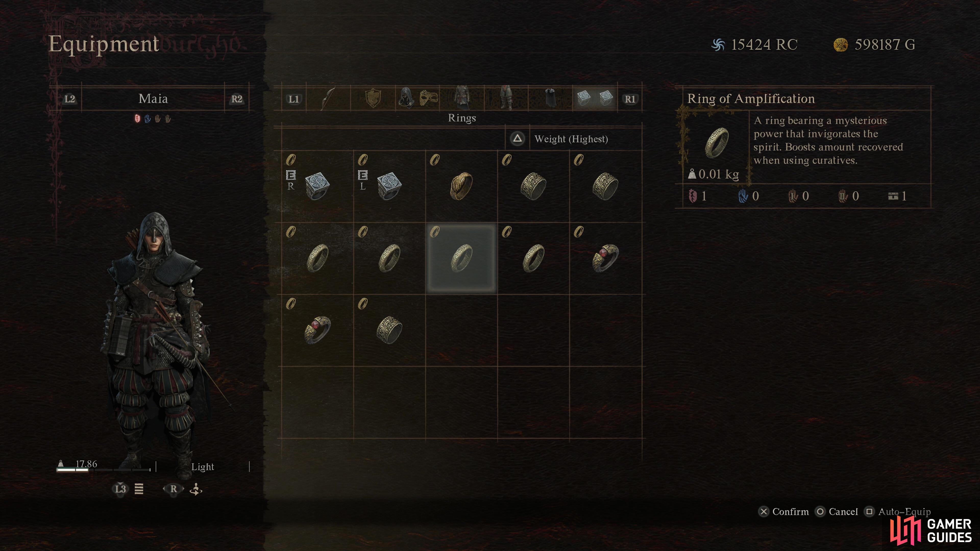The image size is (980, 551).
Task: Open the shield emblem equipment tab
Action: (373, 99)
